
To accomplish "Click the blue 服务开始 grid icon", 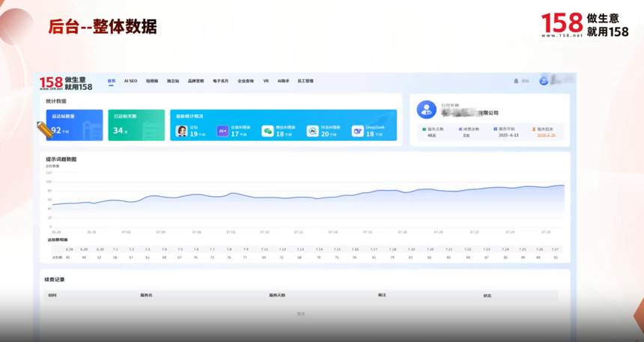I will [x=495, y=129].
